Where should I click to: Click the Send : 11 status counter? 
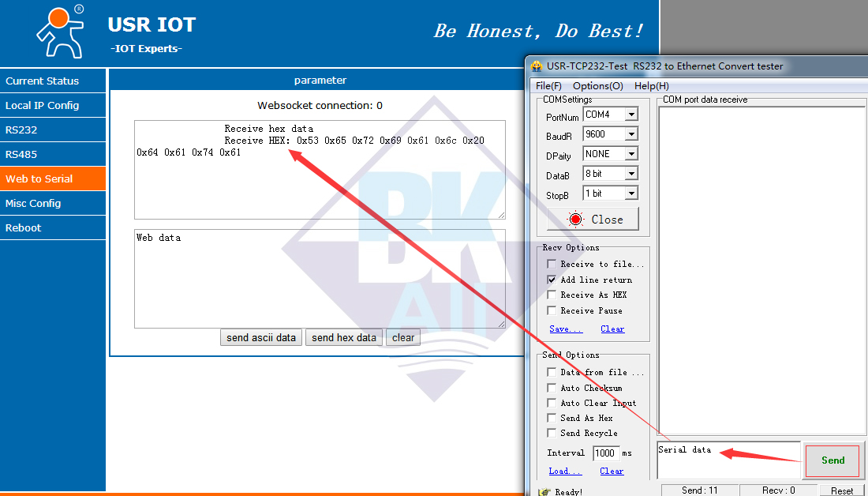tap(700, 490)
